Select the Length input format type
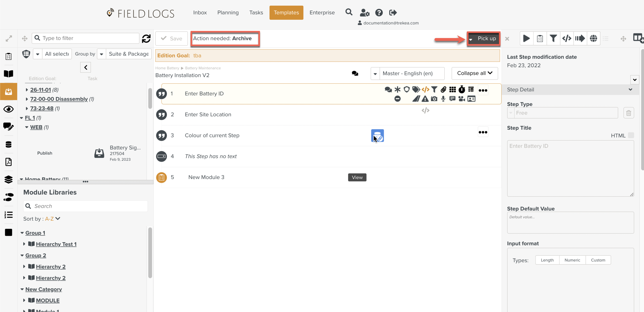The image size is (644, 312). coord(547,260)
